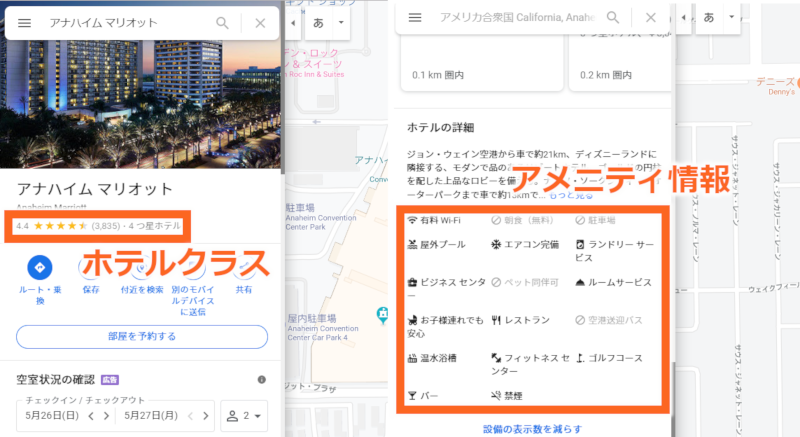This screenshot has width=800, height=437.
Task: Go to previous check-in date arrow
Action: click(x=91, y=416)
